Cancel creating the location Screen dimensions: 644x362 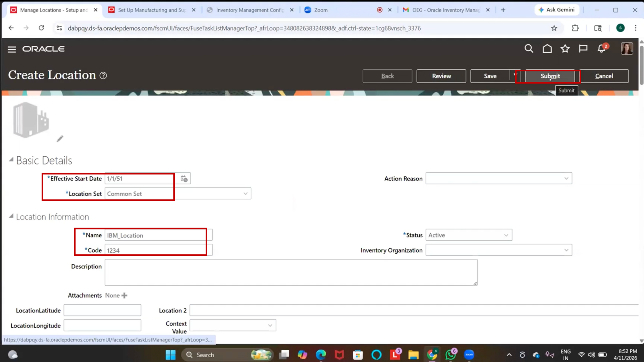click(604, 76)
